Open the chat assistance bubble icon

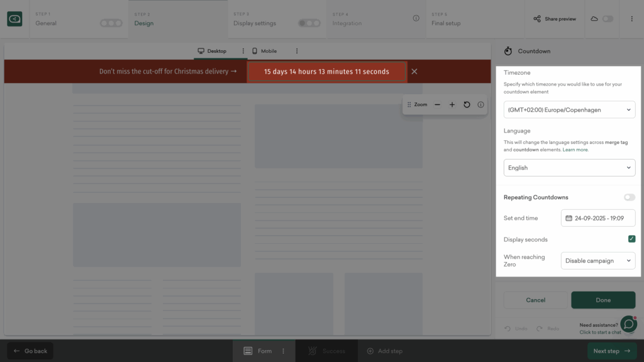(x=628, y=324)
